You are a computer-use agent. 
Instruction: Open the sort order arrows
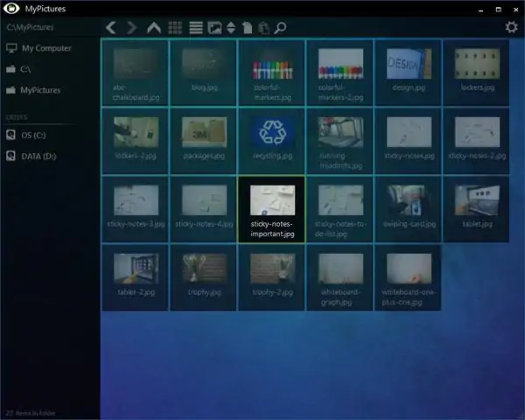231,28
